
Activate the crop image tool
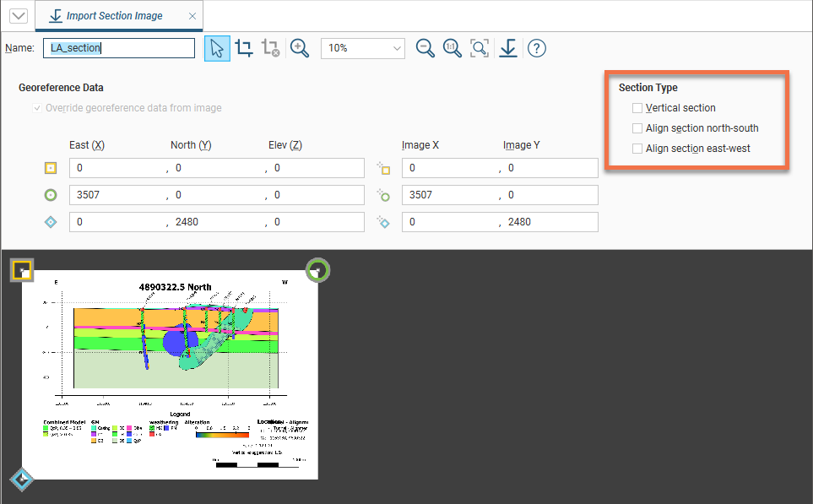244,48
